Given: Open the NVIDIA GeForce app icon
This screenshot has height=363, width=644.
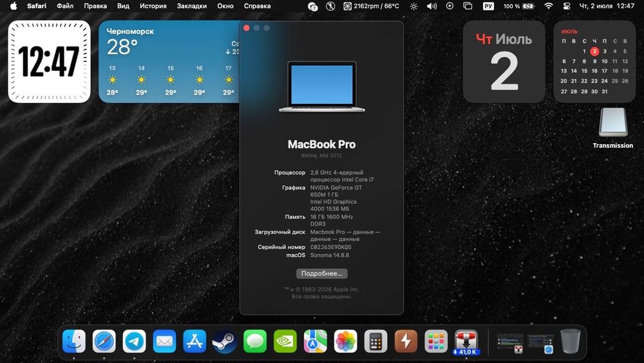Looking at the screenshot, I should tap(285, 341).
